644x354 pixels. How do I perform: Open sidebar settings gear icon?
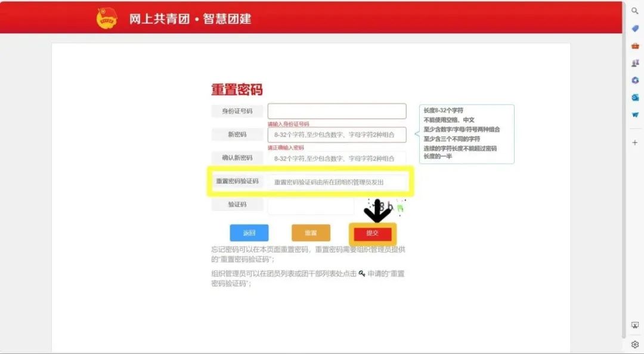pyautogui.click(x=635, y=344)
